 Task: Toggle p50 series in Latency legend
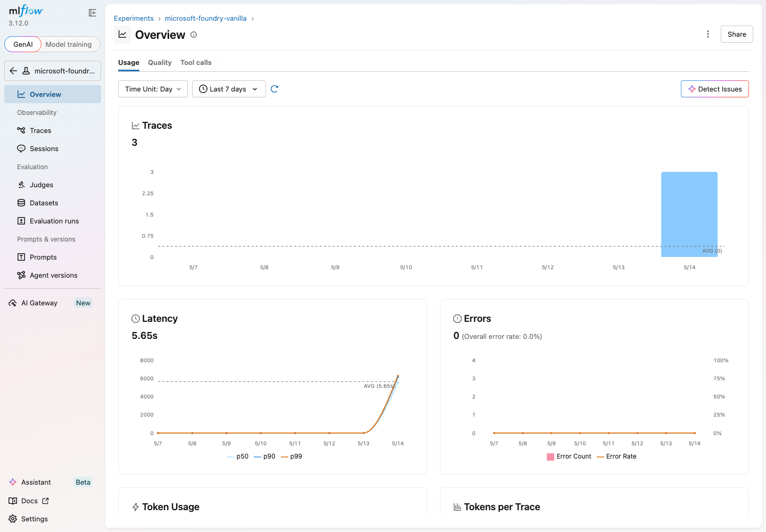point(238,456)
